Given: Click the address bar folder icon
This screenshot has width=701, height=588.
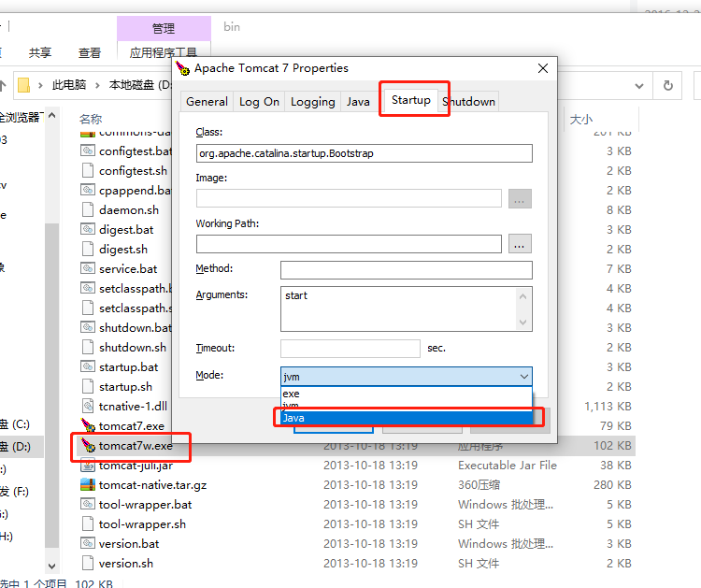Looking at the screenshot, I should (23, 85).
